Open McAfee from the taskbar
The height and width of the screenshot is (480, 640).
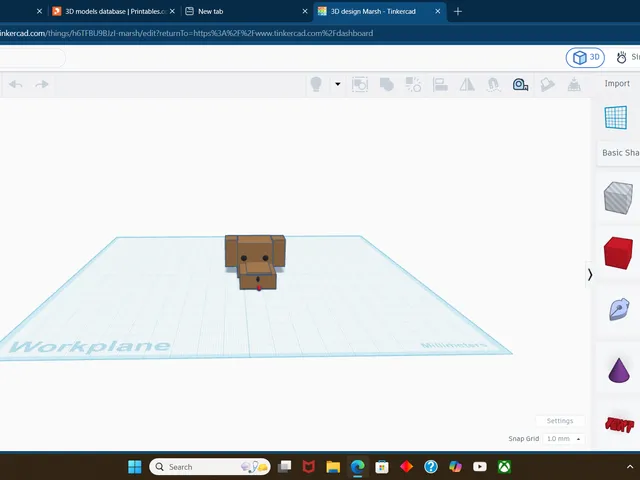[x=309, y=467]
